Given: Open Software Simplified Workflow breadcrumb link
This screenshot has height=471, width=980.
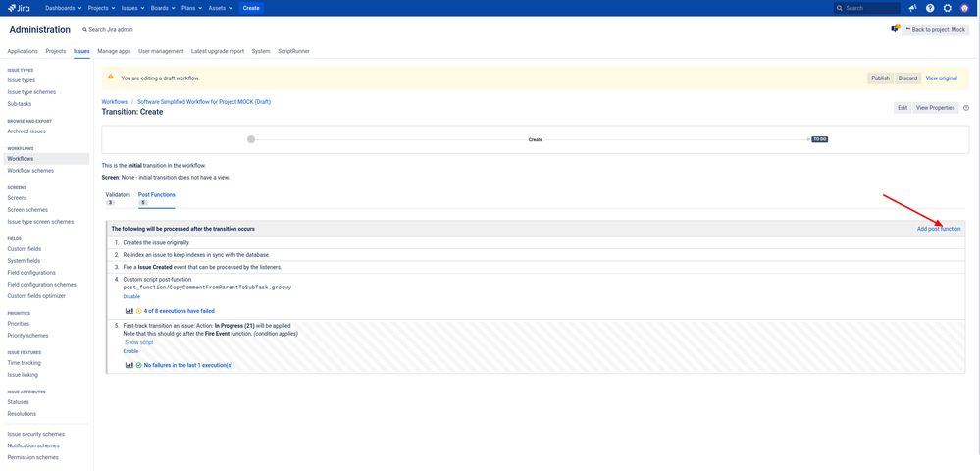Looking at the screenshot, I should tap(204, 101).
